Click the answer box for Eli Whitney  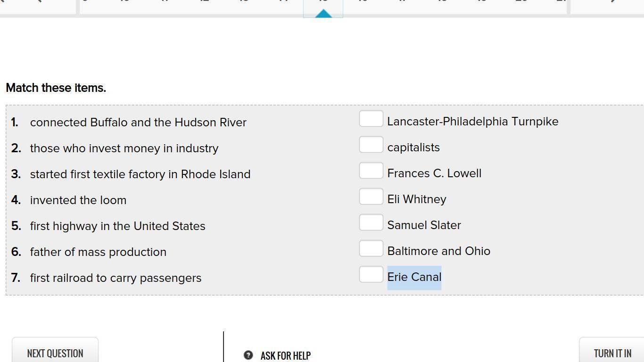(371, 197)
